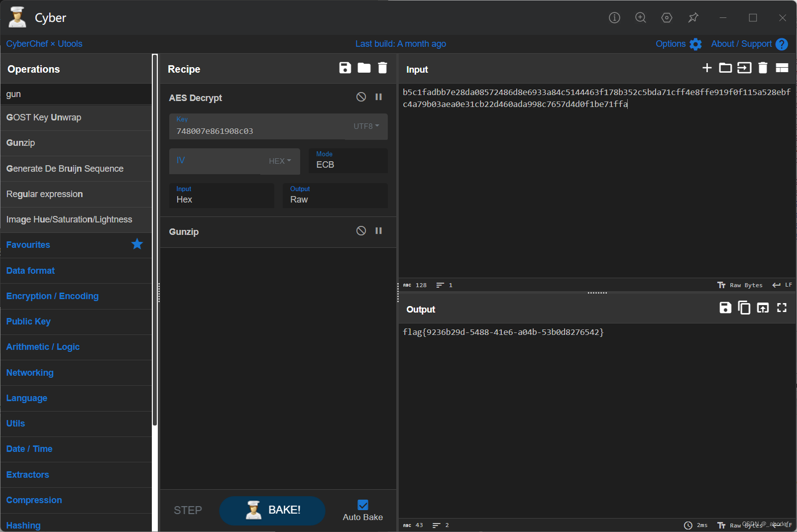Expand the Hashing category
Image resolution: width=797 pixels, height=532 pixels.
[x=76, y=523]
